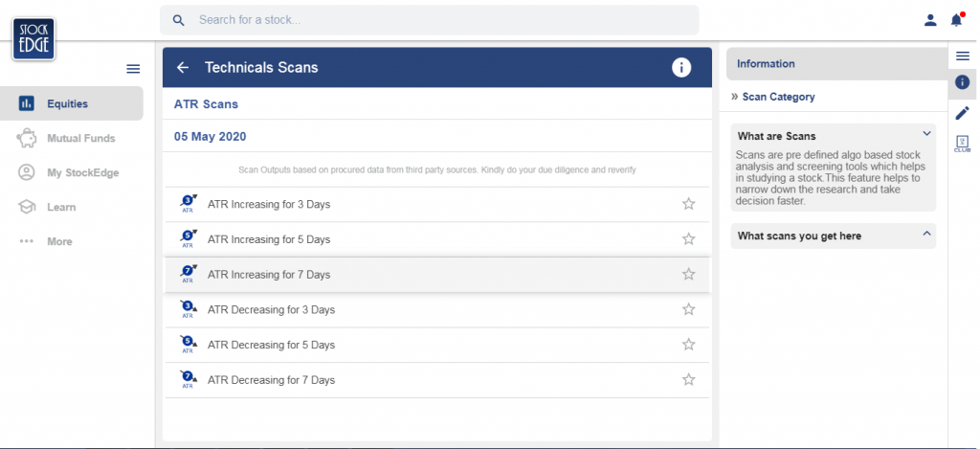Click the ATR Scans heading
This screenshot has width=980, height=449.
tap(206, 104)
